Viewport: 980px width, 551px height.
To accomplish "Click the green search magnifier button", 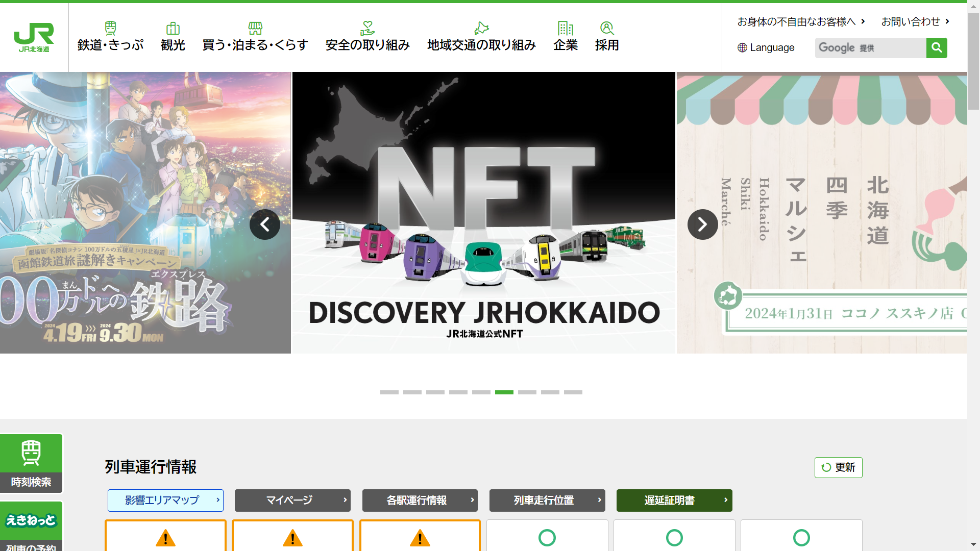I will (937, 48).
